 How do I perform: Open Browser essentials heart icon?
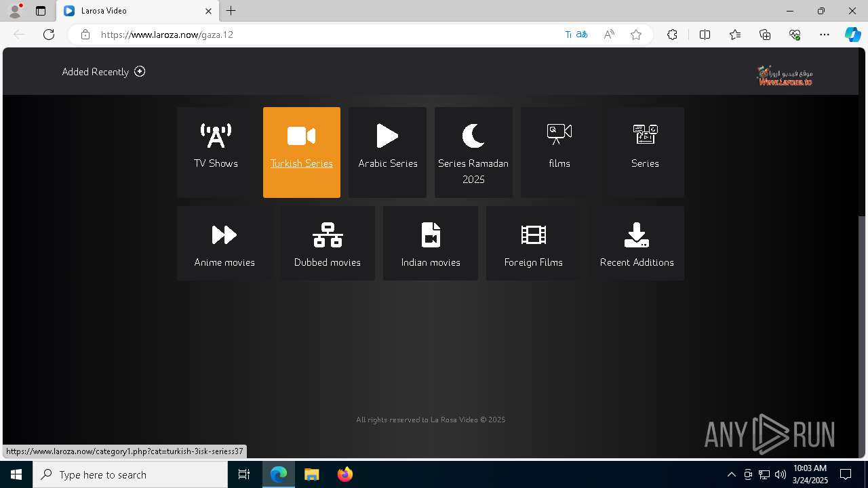tap(795, 35)
